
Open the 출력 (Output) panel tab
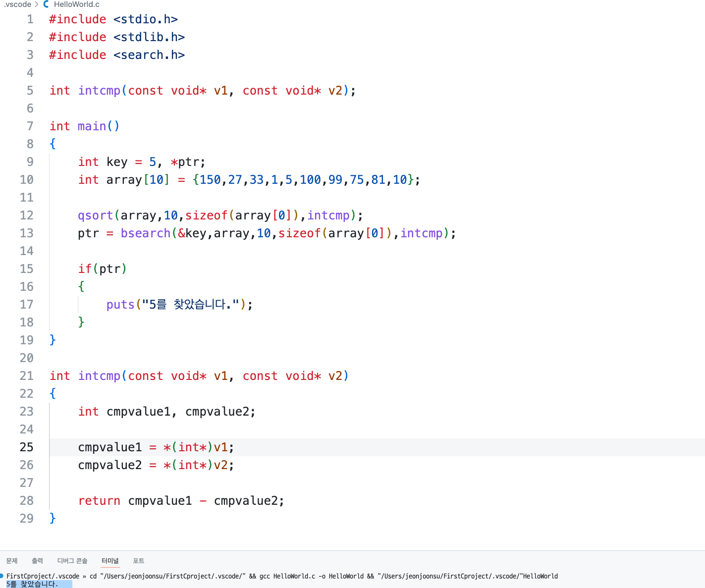coord(37,561)
